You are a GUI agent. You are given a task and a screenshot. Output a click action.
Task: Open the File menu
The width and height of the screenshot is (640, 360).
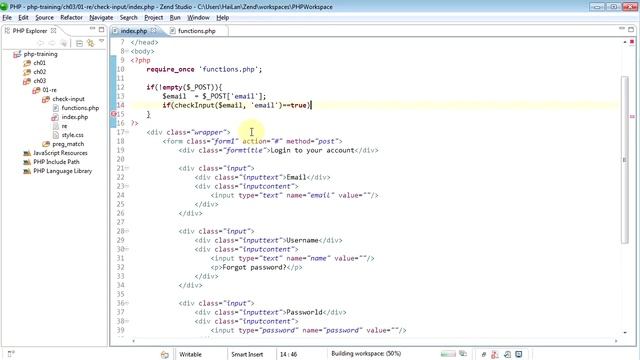[x=7, y=18]
